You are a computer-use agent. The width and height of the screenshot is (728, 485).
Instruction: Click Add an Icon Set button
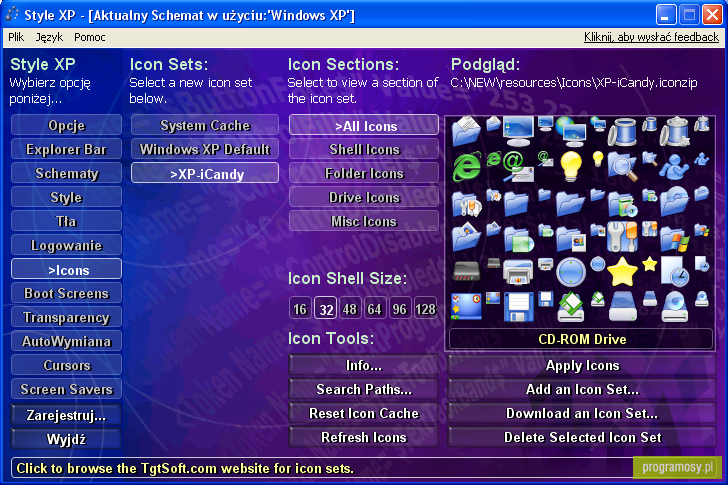coord(582,389)
